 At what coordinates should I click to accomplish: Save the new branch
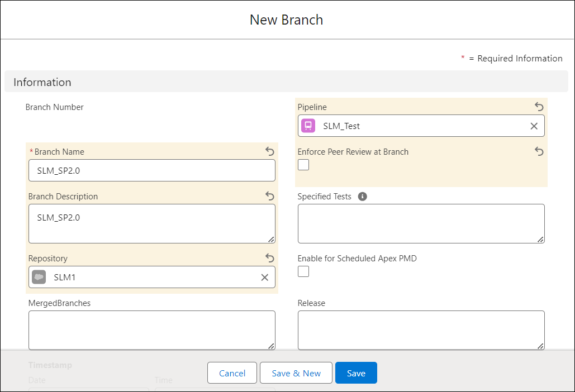(x=356, y=372)
